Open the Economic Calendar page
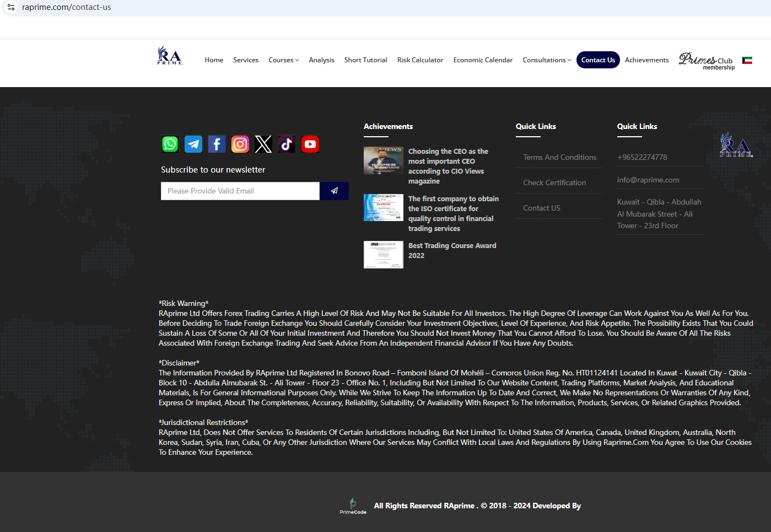Screen dimensions: 771x532 (483, 60)
